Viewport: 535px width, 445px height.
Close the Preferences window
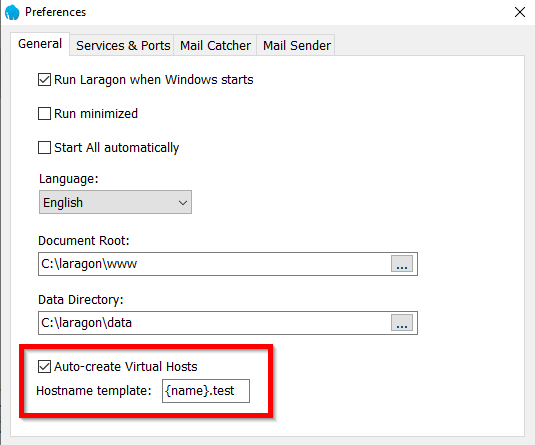pos(520,12)
